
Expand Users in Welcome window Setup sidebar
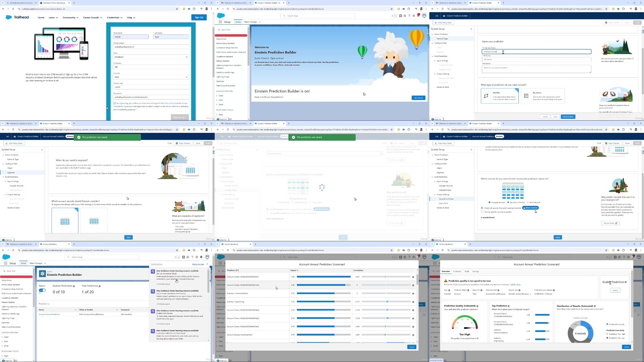click(x=217, y=96)
